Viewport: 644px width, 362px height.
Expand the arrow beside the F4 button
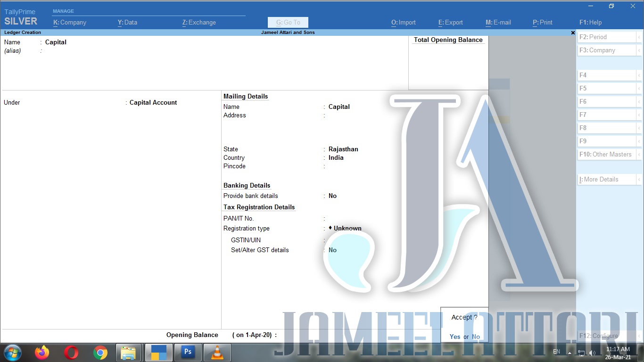[639, 75]
